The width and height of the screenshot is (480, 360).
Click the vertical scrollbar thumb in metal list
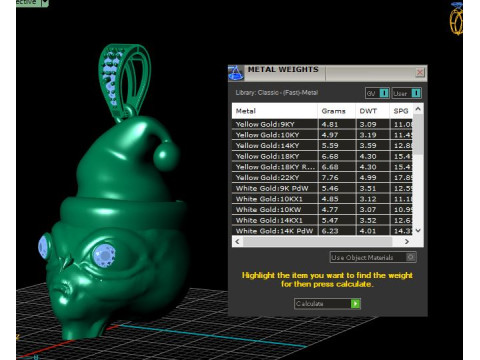pyautogui.click(x=418, y=135)
